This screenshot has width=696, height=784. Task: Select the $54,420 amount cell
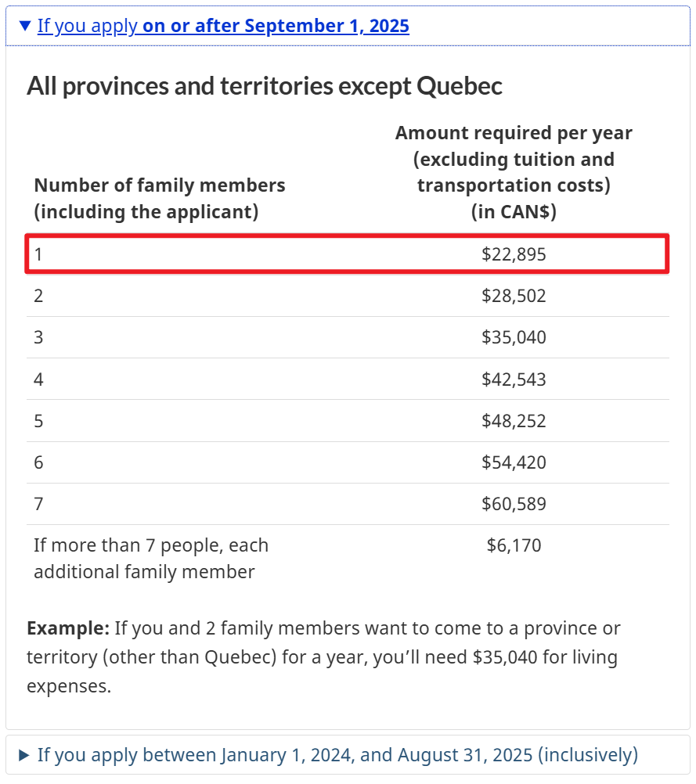tap(514, 462)
